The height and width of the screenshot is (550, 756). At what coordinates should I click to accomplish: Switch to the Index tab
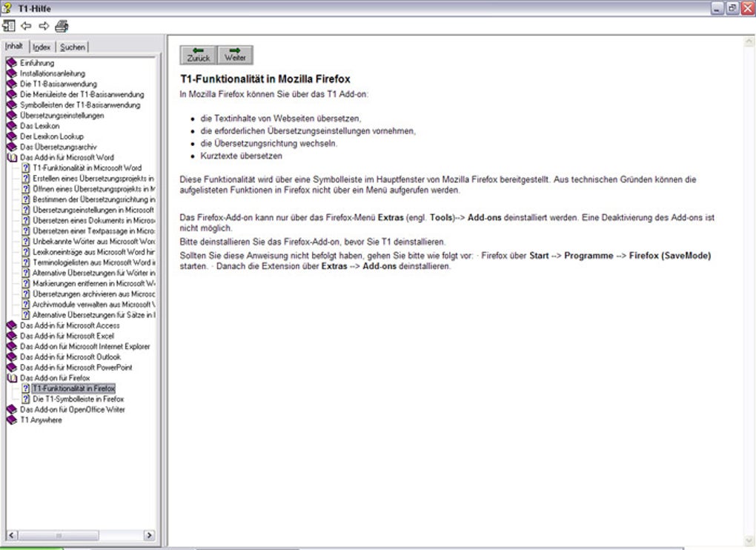[x=42, y=47]
